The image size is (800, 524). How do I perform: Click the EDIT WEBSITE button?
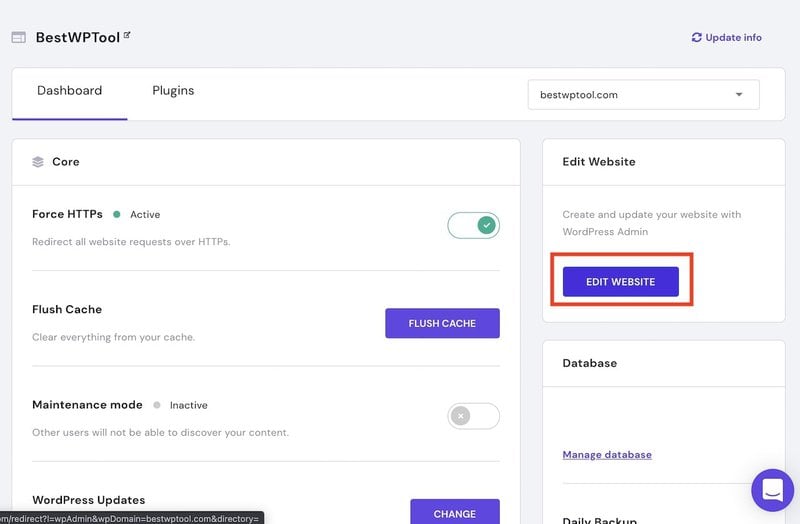[x=620, y=282]
